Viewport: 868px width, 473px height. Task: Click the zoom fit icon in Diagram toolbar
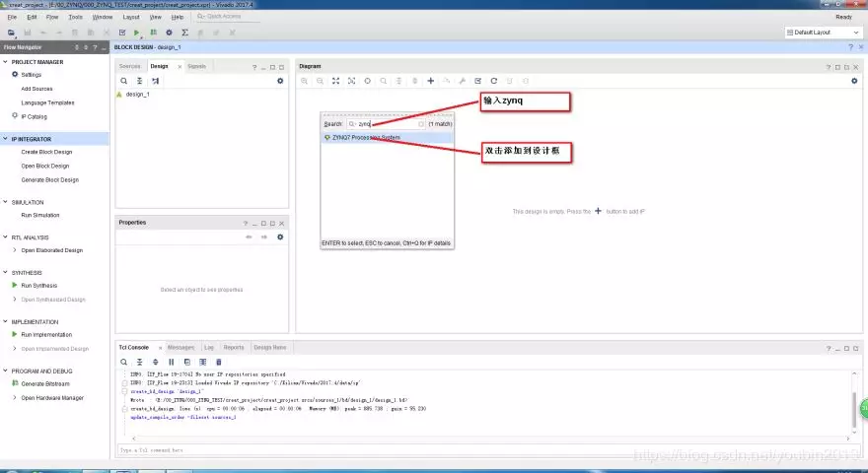click(335, 81)
